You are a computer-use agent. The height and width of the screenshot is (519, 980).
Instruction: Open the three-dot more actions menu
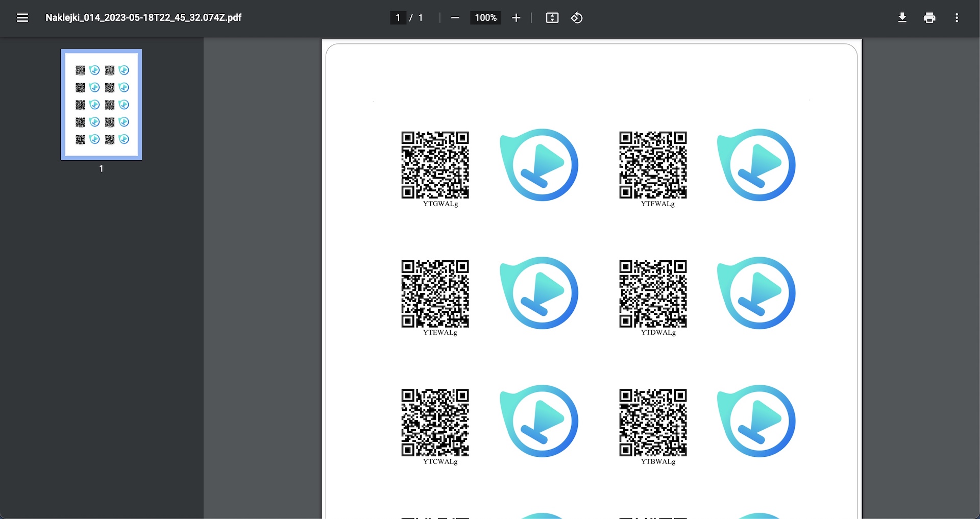pos(957,18)
